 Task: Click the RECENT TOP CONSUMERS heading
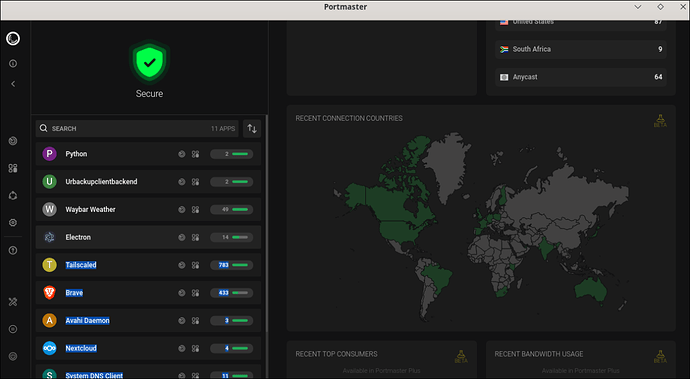(x=336, y=354)
